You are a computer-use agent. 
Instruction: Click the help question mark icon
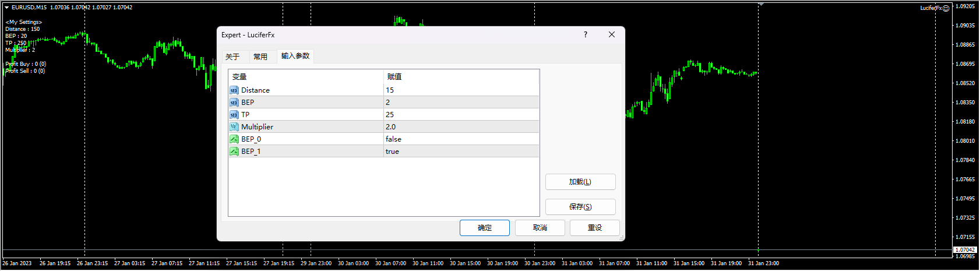[x=586, y=35]
